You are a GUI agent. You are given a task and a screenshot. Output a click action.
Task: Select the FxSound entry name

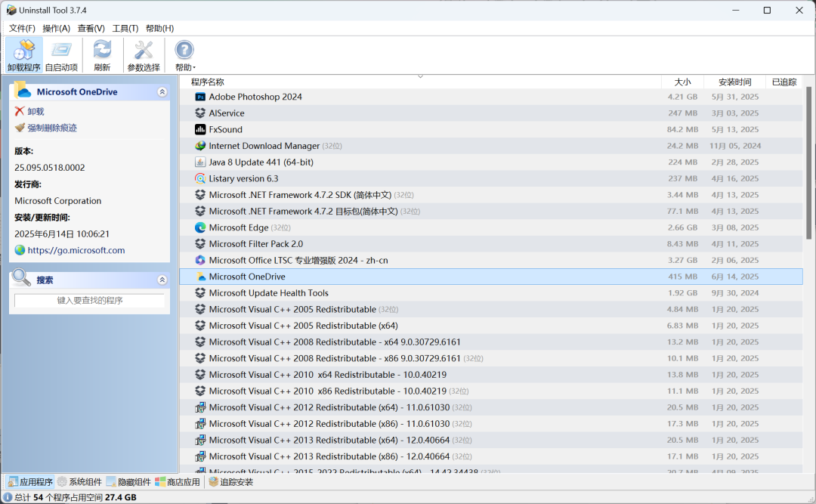(x=226, y=130)
